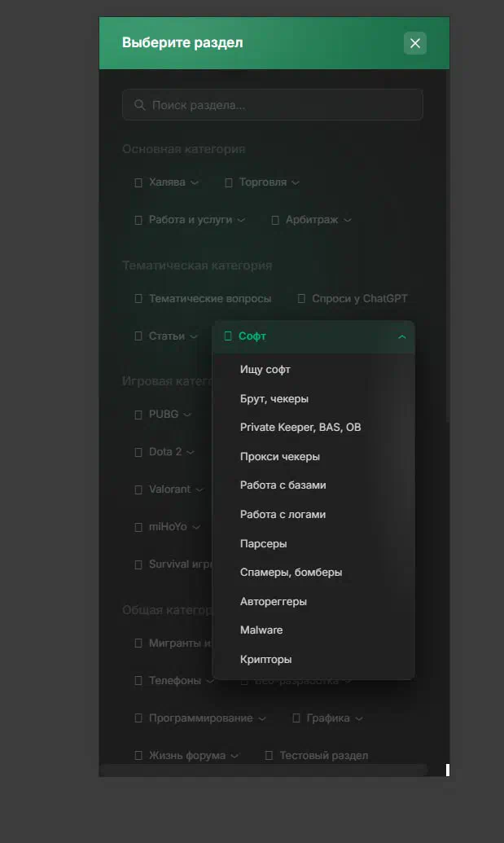Choose Private Keeper, BAS, OB entry
This screenshot has height=843, width=504.
point(300,428)
